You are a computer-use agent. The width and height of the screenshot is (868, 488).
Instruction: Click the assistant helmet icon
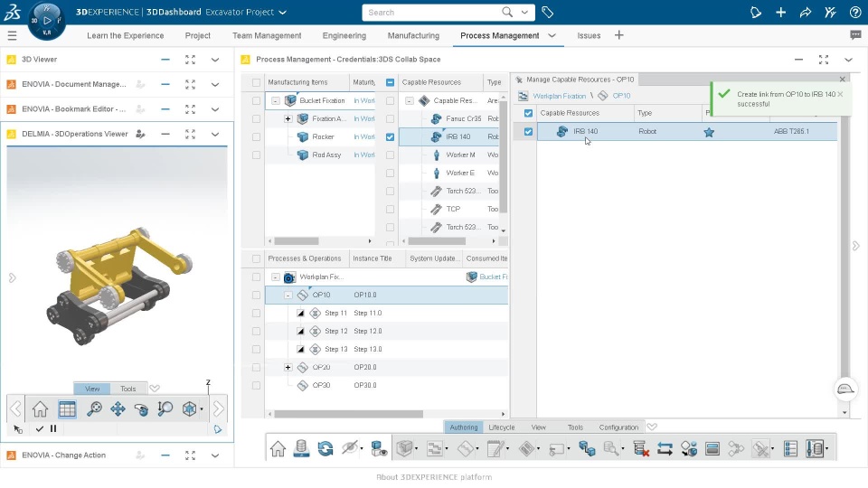pyautogui.click(x=845, y=389)
